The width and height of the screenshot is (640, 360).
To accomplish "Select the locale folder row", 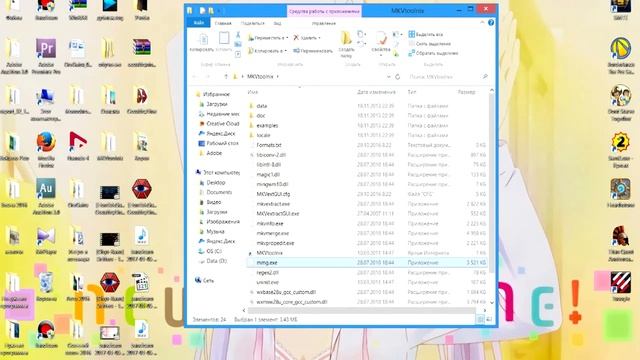I will tap(366, 135).
